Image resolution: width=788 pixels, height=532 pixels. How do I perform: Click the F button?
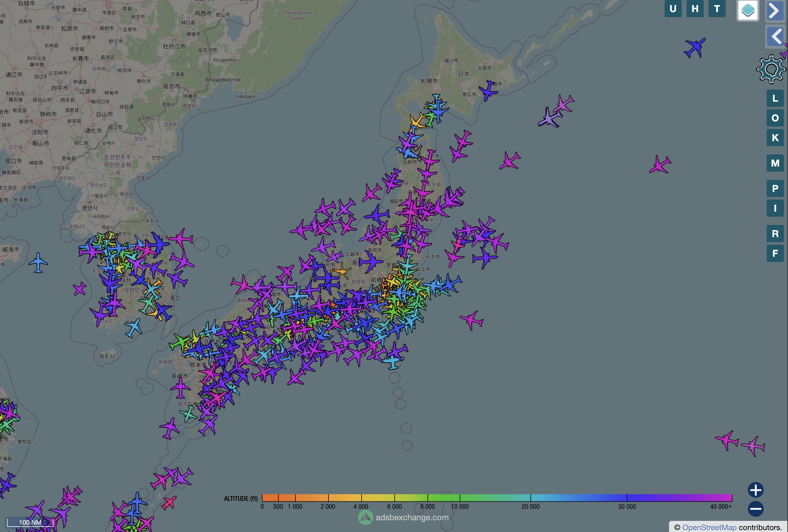tap(775, 253)
